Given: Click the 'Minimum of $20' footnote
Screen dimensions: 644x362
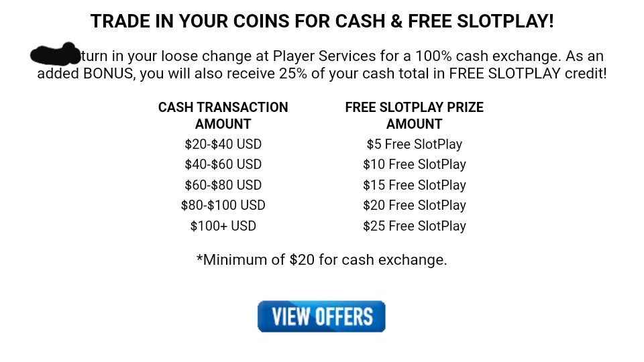Looking at the screenshot, I should tap(321, 259).
